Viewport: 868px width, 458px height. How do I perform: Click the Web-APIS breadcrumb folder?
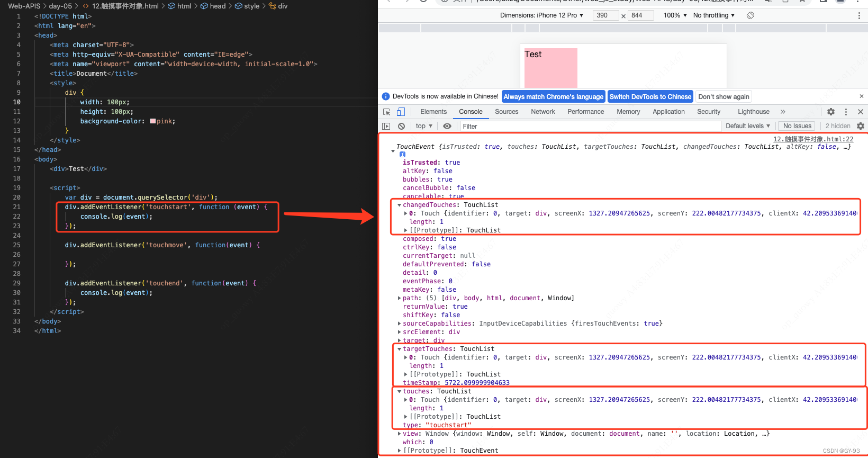click(x=24, y=6)
